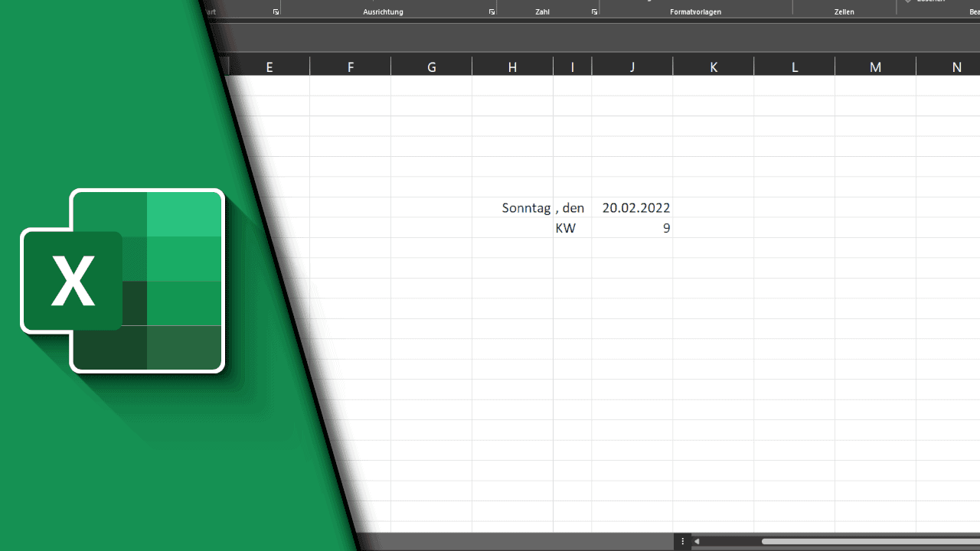Select the cell containing "Sonntag"

click(513, 207)
